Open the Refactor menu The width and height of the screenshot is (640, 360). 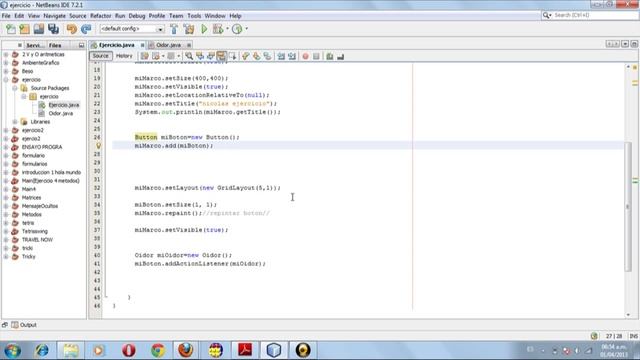click(100, 16)
